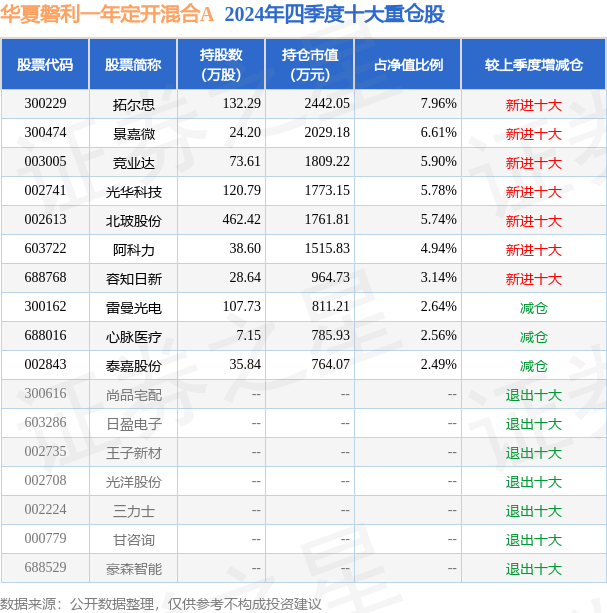Click holding value 2029.18
Screen dimensions: 607x613
coord(327,133)
